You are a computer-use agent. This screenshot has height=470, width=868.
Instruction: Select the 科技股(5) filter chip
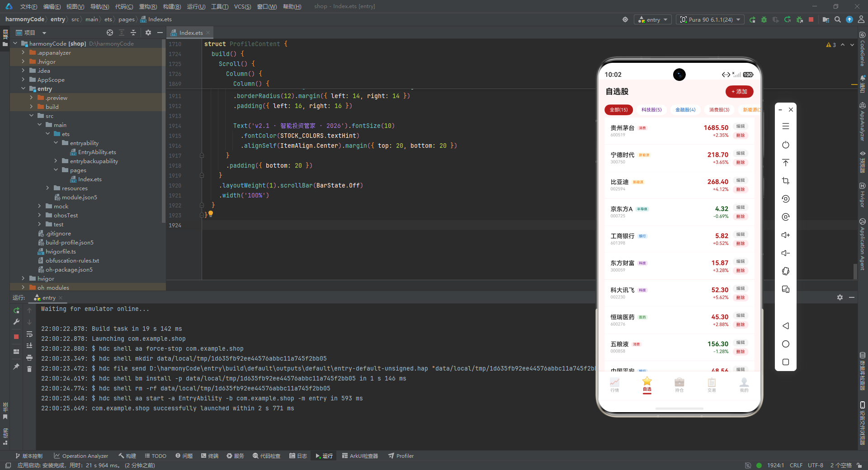click(651, 110)
